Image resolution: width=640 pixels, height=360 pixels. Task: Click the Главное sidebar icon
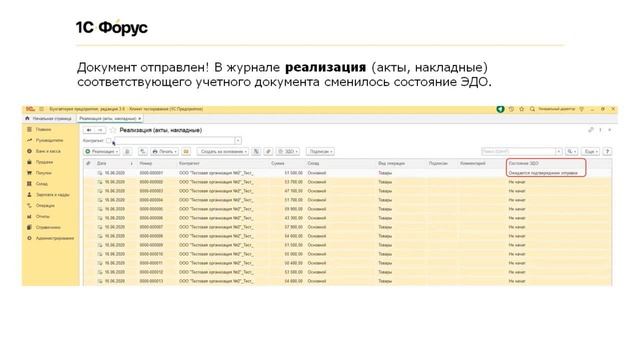(x=29, y=129)
